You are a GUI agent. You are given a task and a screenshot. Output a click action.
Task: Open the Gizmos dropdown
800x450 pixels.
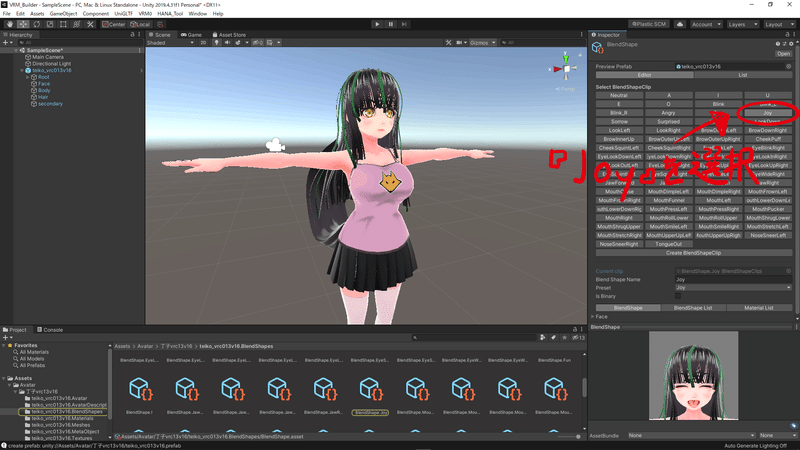click(483, 43)
